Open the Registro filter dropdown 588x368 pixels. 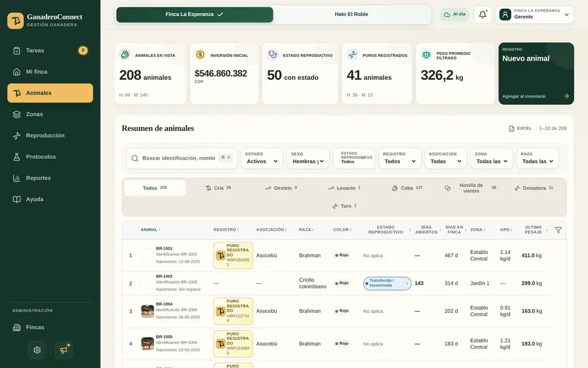pyautogui.click(x=400, y=158)
